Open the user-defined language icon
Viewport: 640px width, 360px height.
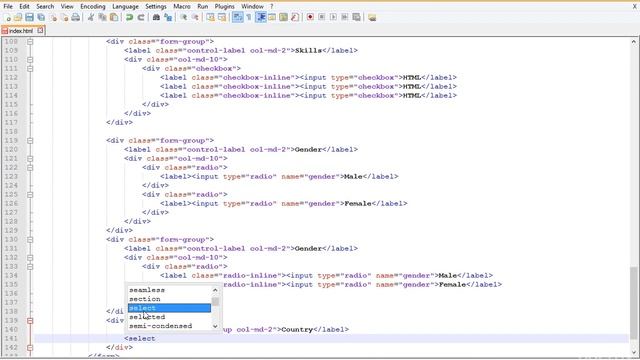[x=272, y=18]
